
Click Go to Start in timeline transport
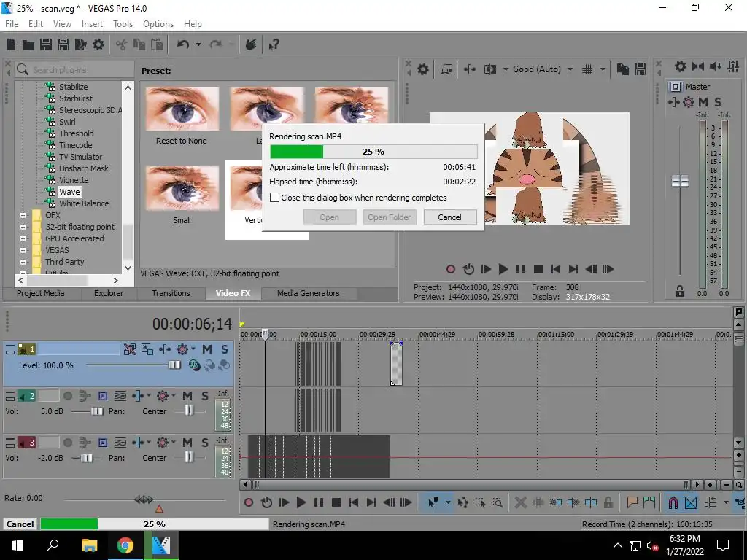[354, 502]
